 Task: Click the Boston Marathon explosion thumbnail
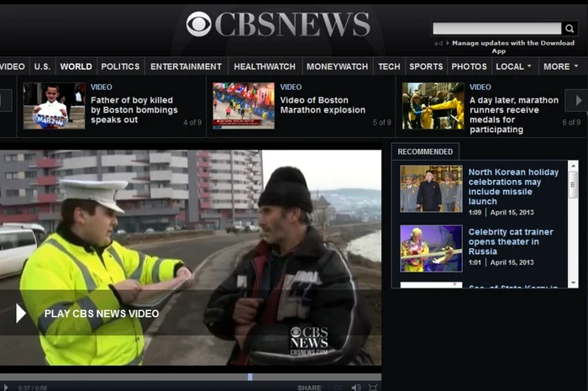pos(244,106)
